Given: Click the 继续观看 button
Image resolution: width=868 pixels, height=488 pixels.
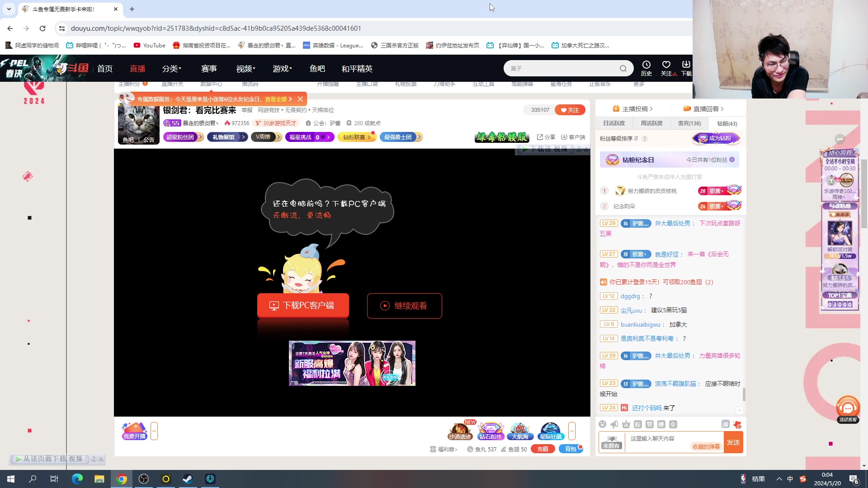Looking at the screenshot, I should [x=404, y=306].
